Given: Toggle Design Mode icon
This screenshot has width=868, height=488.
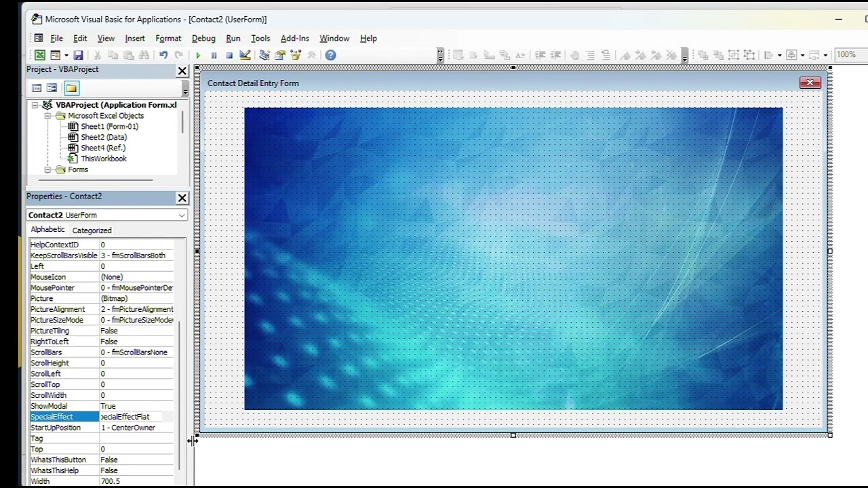Looking at the screenshot, I should click(x=245, y=56).
